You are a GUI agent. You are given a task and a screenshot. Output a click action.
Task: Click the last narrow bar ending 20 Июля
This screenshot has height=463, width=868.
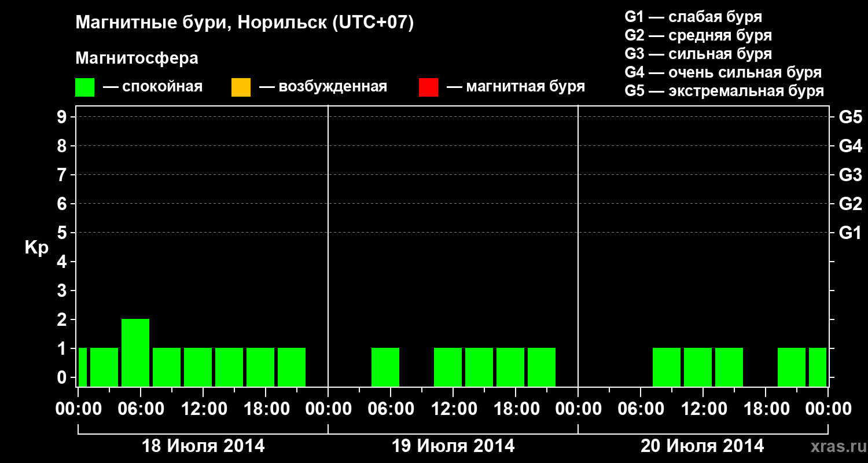click(818, 367)
